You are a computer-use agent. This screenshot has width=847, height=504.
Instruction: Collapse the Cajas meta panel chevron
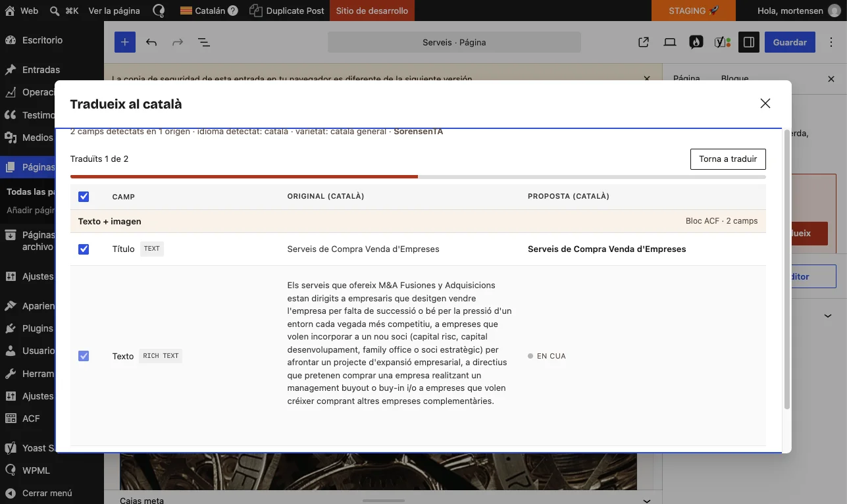coord(646,500)
